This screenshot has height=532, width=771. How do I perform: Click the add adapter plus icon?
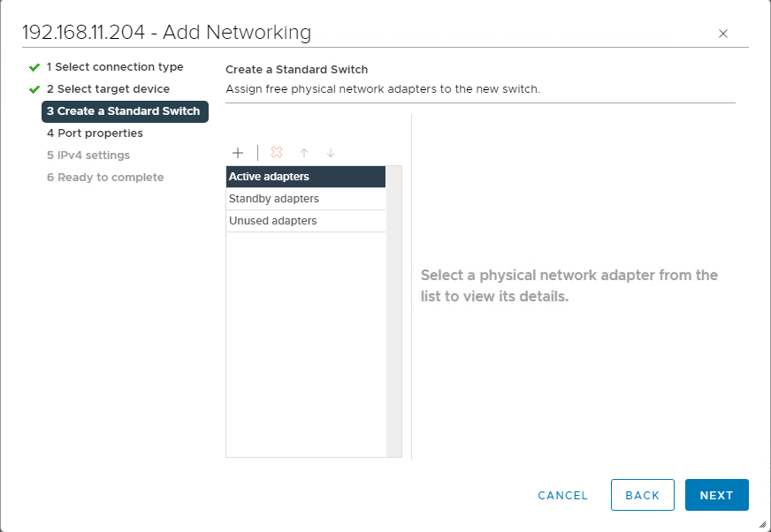click(x=238, y=153)
